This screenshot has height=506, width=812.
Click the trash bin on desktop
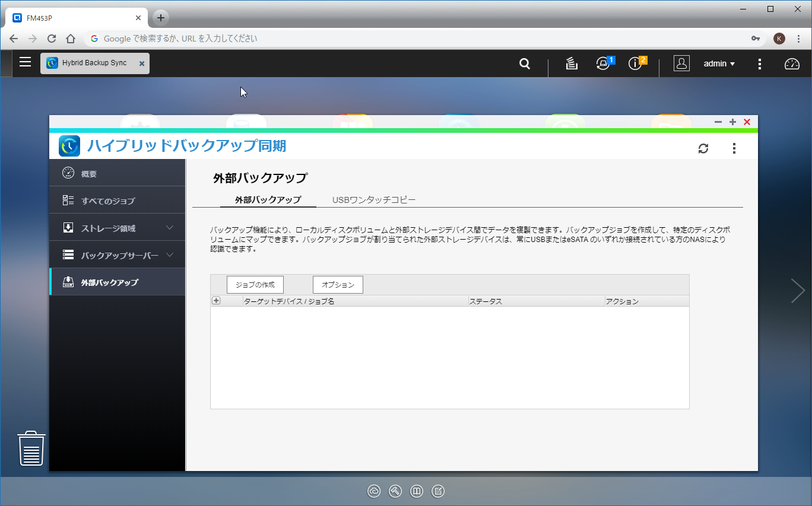(x=31, y=448)
